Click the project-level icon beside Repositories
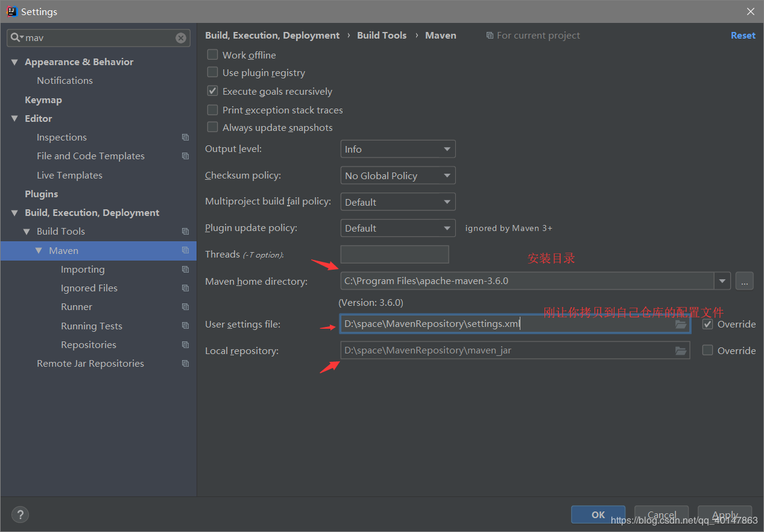This screenshot has height=532, width=764. tap(185, 345)
